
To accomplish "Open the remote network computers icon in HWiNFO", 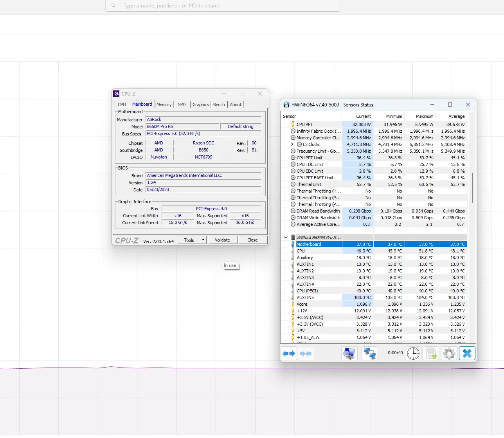I will (369, 353).
